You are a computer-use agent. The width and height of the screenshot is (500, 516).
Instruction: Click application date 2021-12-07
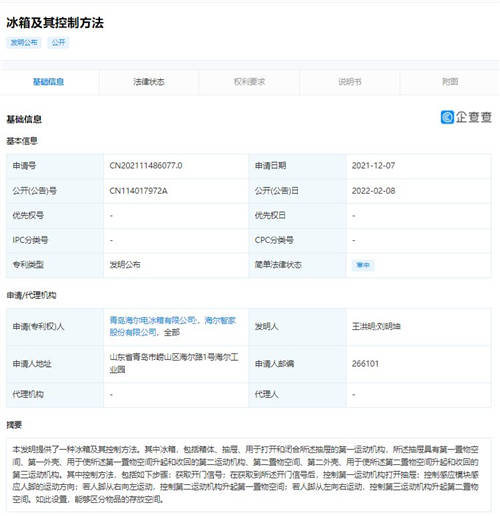point(373,166)
